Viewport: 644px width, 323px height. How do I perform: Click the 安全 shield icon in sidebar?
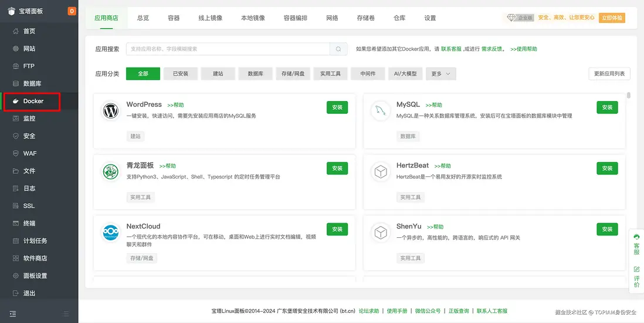click(16, 136)
